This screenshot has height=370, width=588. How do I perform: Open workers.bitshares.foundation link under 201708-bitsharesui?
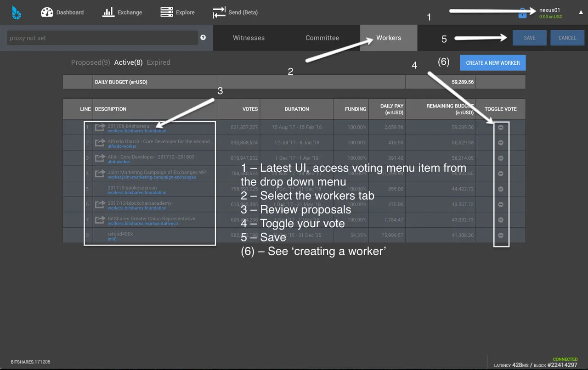pyautogui.click(x=137, y=131)
